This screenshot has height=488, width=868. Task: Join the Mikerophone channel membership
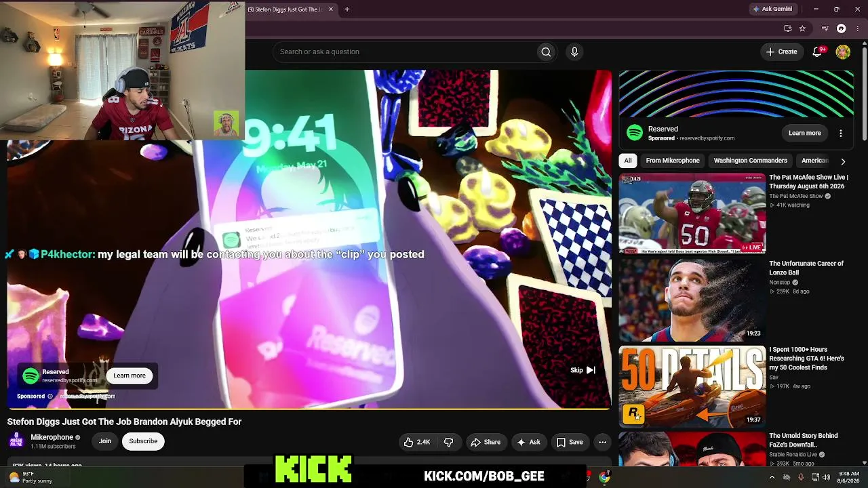tap(105, 441)
